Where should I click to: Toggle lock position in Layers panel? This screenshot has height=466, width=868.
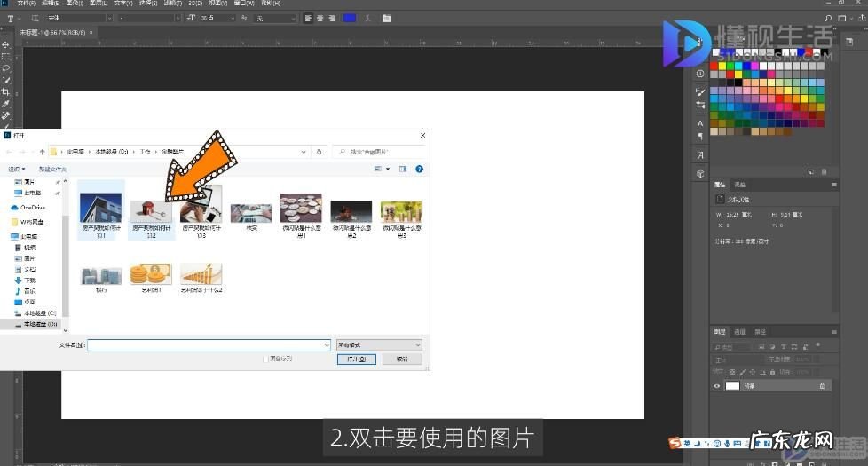753,373
